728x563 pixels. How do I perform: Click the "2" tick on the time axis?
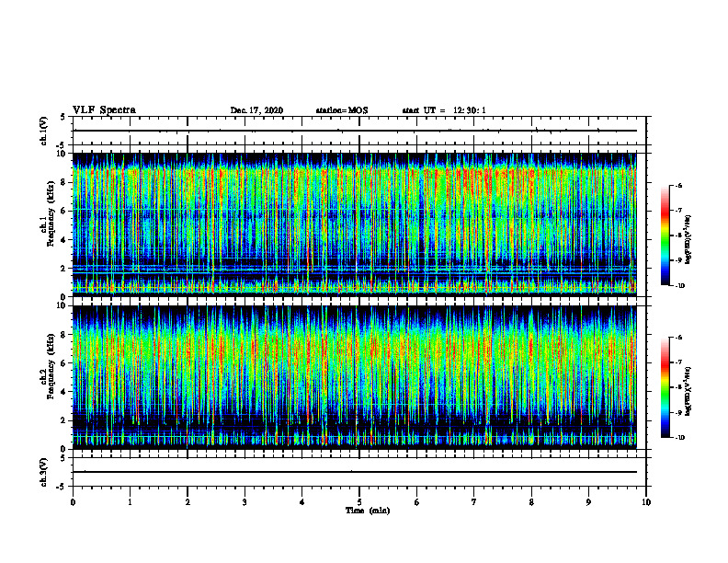coord(188,502)
